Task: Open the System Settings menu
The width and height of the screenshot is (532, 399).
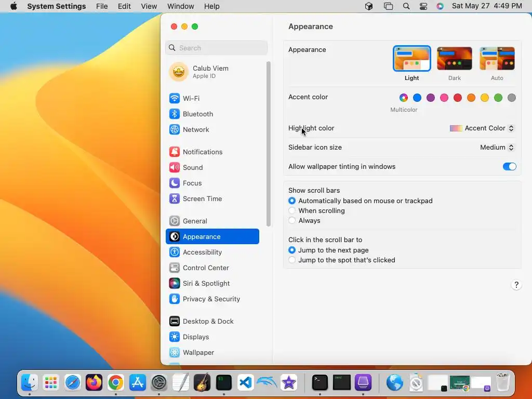Action: point(56,6)
